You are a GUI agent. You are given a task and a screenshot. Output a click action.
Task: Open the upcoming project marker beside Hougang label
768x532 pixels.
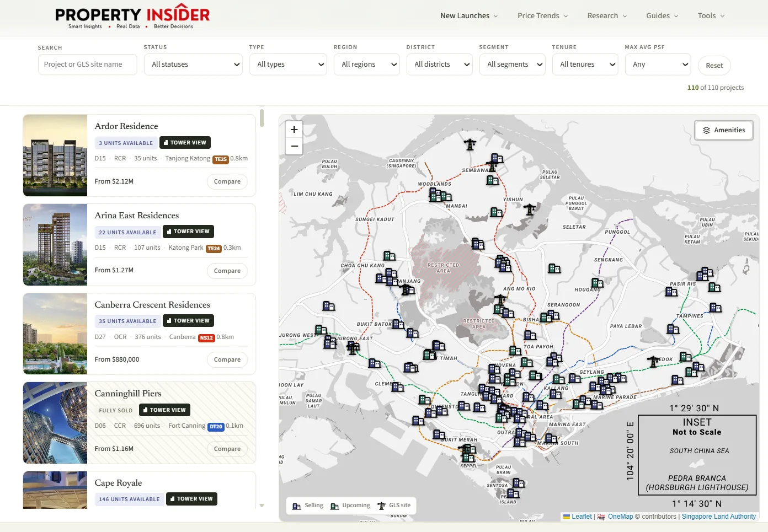598,283
